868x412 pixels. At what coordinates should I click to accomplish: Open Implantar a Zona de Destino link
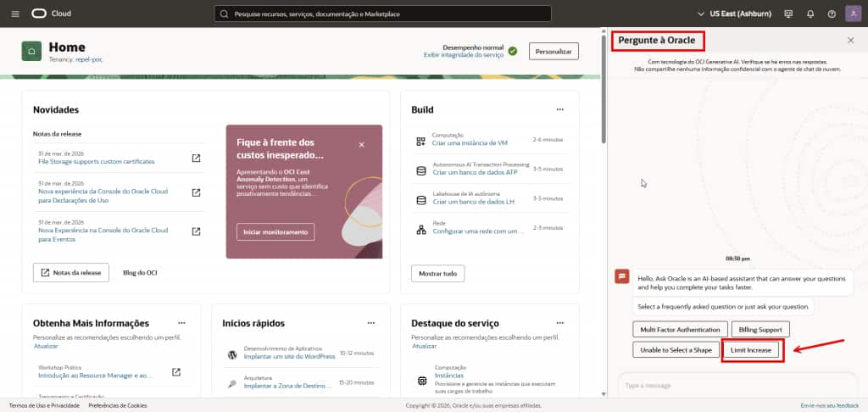tap(290, 386)
